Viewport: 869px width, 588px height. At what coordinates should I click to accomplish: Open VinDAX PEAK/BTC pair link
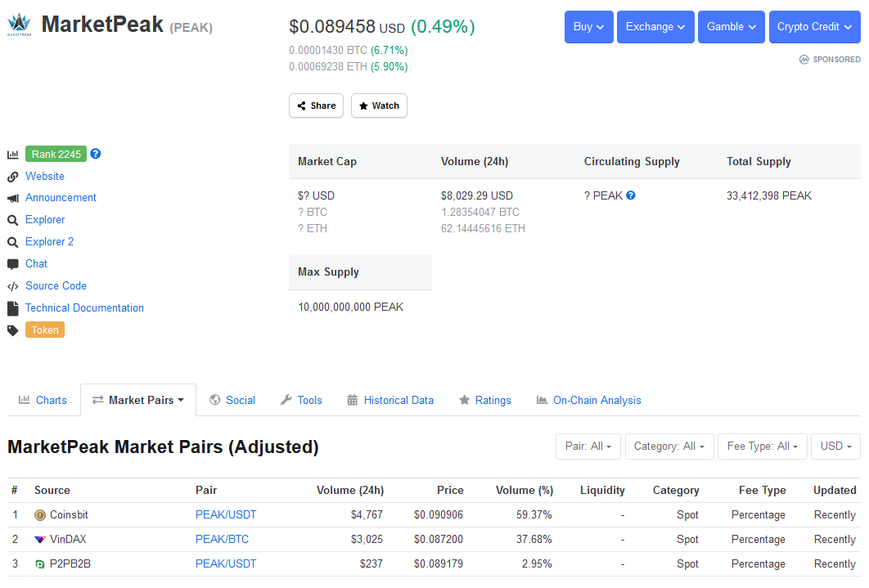223,539
